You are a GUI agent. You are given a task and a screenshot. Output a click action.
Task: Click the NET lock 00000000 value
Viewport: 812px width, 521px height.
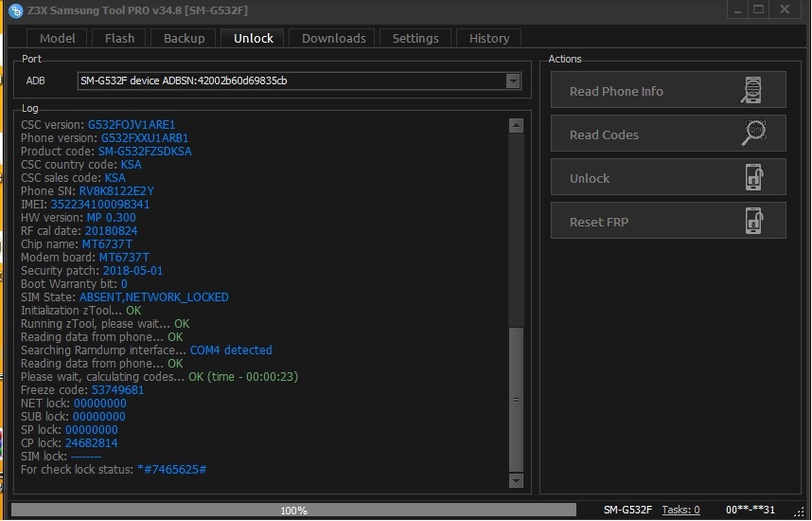100,404
